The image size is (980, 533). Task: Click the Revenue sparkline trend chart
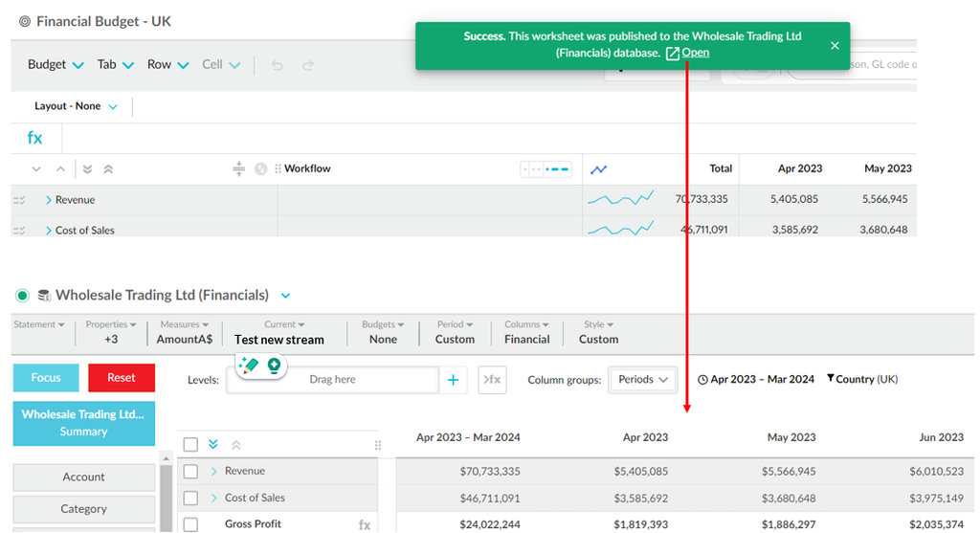(x=619, y=199)
